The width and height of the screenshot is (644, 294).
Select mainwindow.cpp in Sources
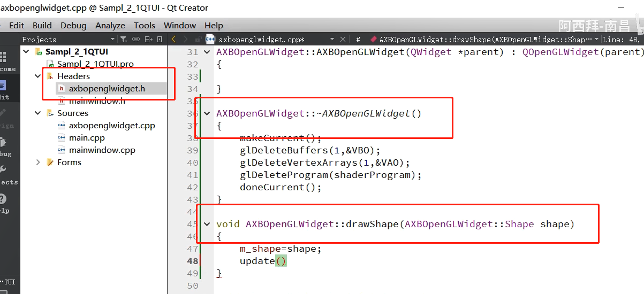click(x=102, y=150)
